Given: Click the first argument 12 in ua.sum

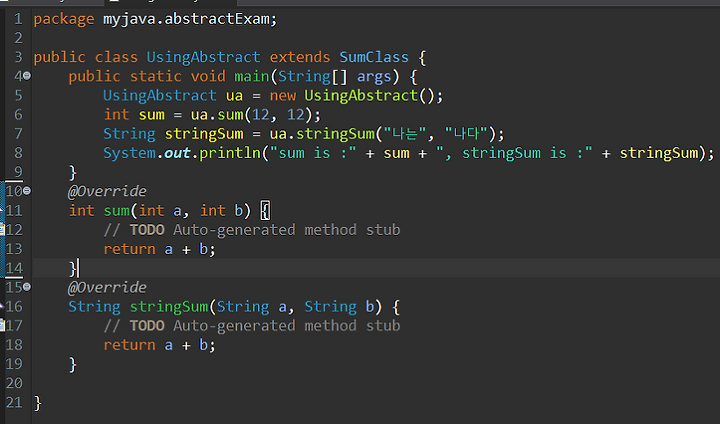Looking at the screenshot, I should coord(260,114).
